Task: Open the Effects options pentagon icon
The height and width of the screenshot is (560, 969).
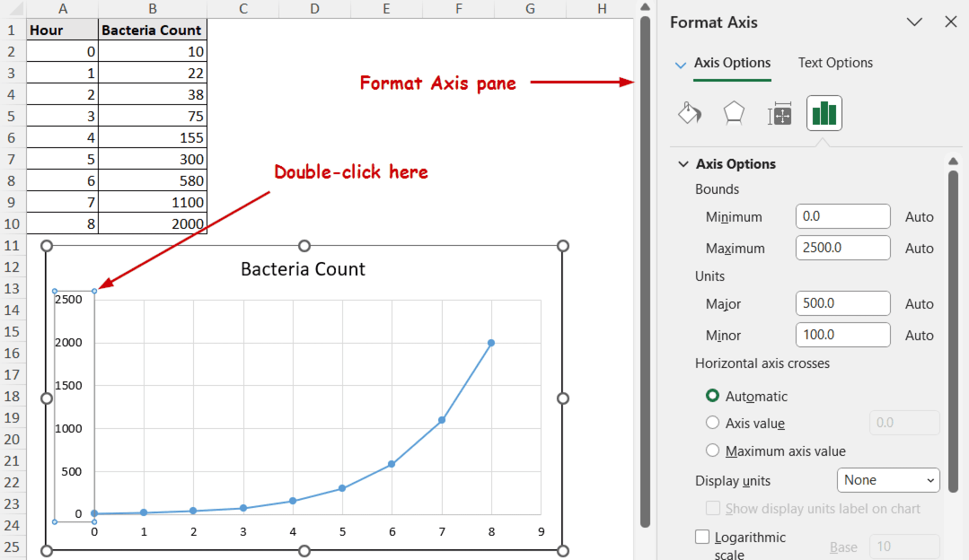Action: 733,114
